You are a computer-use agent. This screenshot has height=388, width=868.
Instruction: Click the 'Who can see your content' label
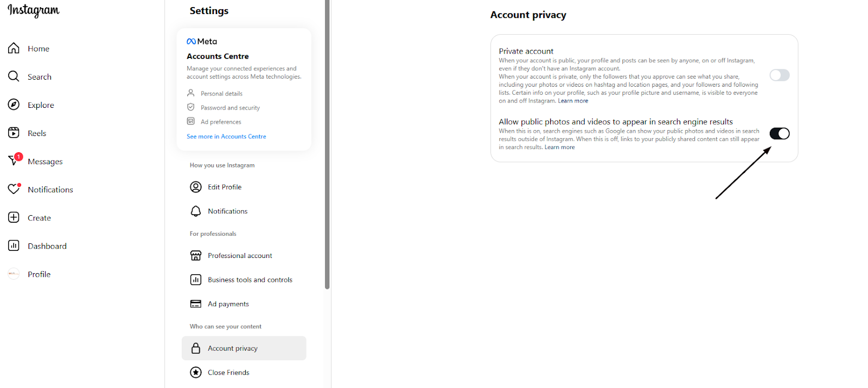(x=225, y=326)
